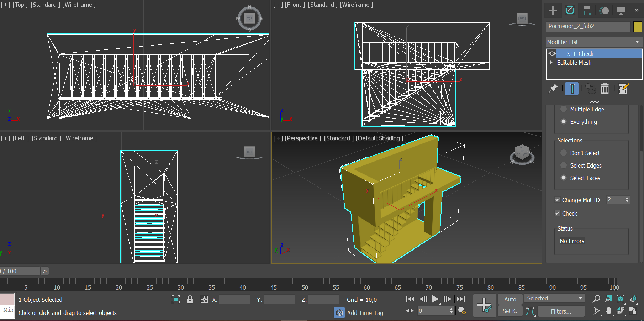Click the Mat-ID value field
644x321 pixels.
point(615,200)
